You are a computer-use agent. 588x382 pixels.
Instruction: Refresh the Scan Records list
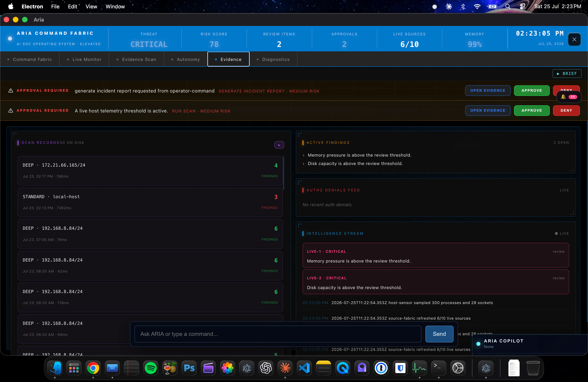point(279,145)
